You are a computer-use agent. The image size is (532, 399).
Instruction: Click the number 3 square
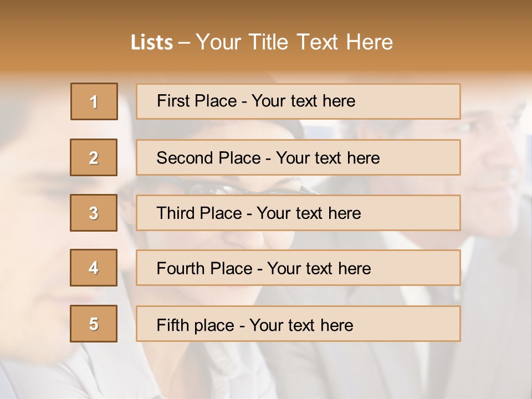pos(94,213)
